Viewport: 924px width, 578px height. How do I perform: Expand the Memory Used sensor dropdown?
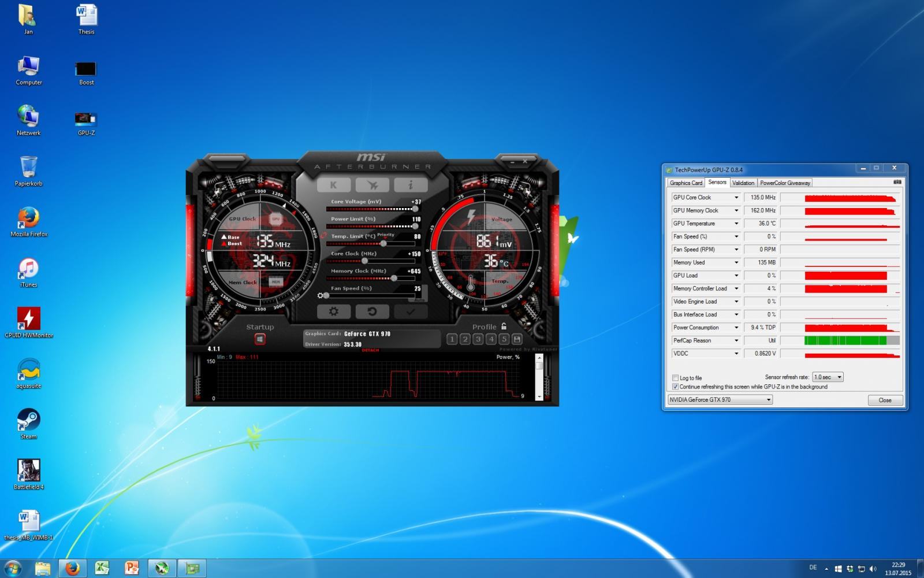point(736,262)
